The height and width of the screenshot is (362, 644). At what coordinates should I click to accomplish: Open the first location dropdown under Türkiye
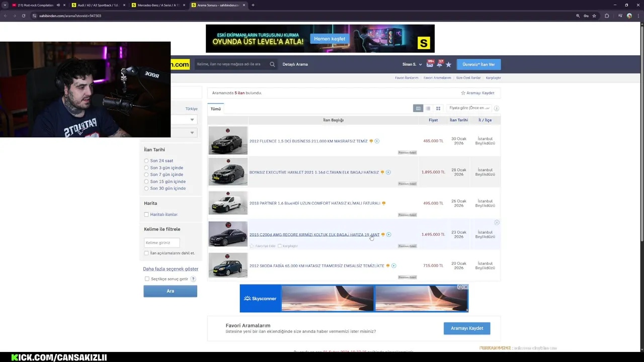pyautogui.click(x=184, y=120)
